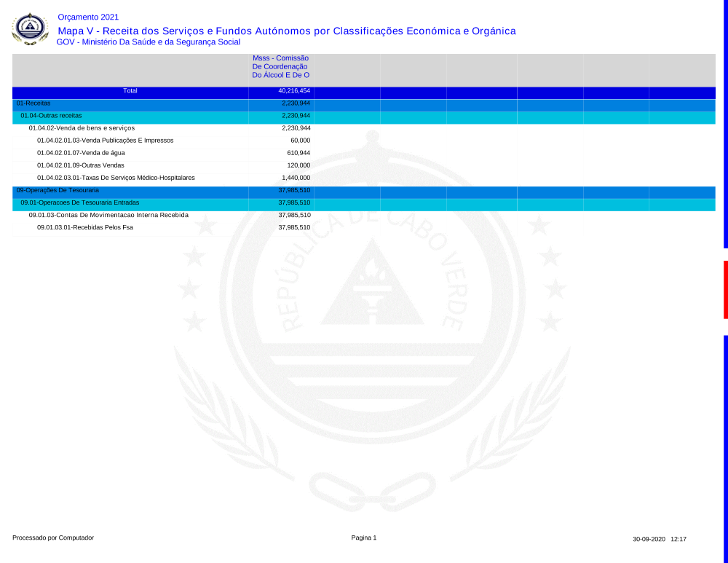Select the 'Msss - Comissão De Coordenação' column header
This screenshot has width=728, height=563.
[281, 66]
